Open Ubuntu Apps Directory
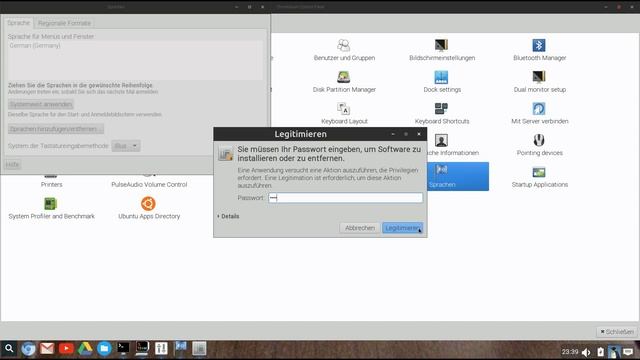Viewport: 640px width, 360px height. (x=149, y=209)
